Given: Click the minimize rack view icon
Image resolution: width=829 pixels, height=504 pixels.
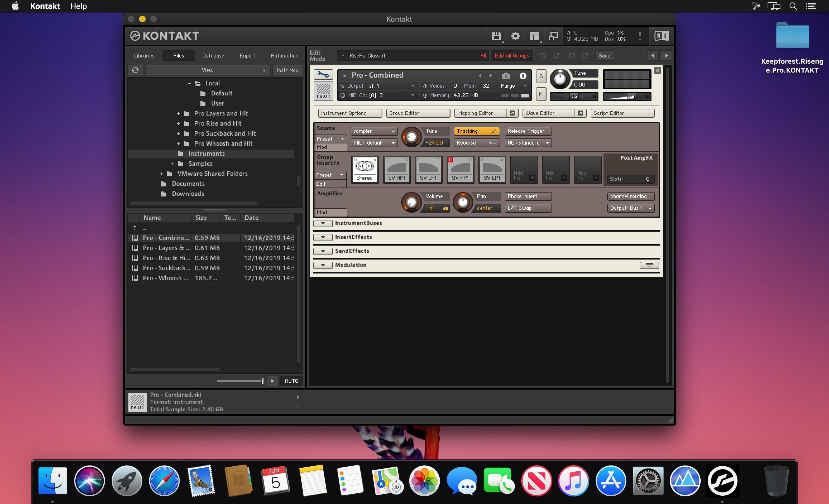Looking at the screenshot, I should (554, 36).
